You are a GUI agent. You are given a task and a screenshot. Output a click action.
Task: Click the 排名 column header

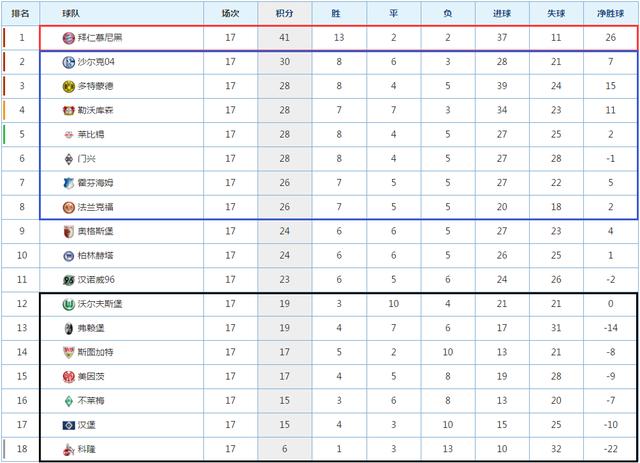tap(20, 13)
